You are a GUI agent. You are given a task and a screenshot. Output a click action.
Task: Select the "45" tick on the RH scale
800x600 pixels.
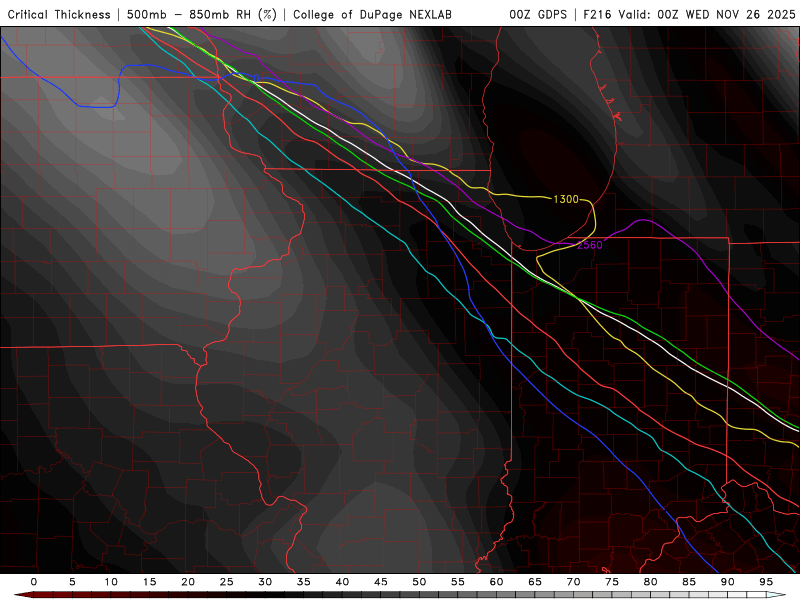tap(381, 582)
